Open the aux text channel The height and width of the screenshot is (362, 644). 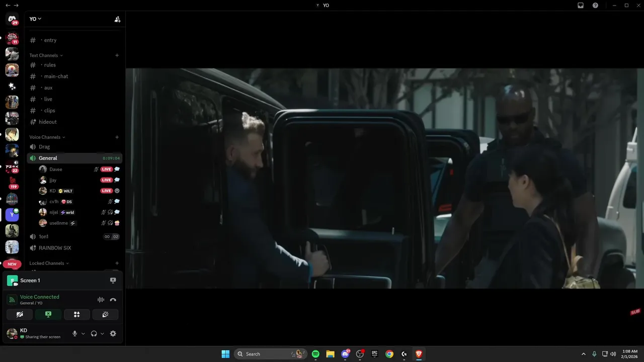(x=74, y=87)
